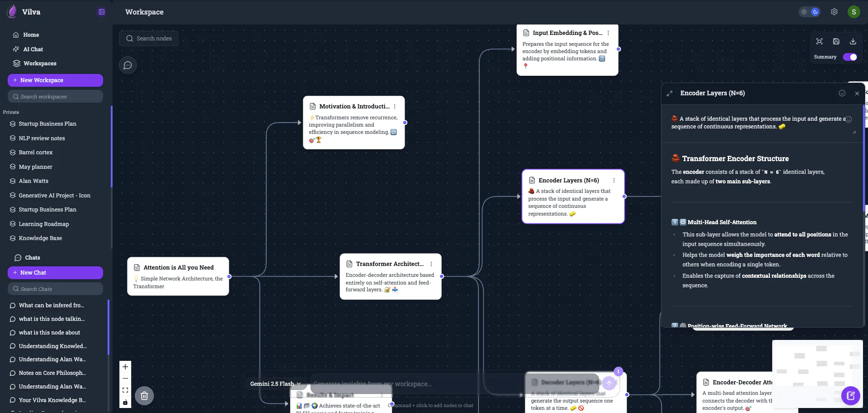Open the 'What can be infered fro...' chat
This screenshot has width=868, height=413.
[x=51, y=305]
